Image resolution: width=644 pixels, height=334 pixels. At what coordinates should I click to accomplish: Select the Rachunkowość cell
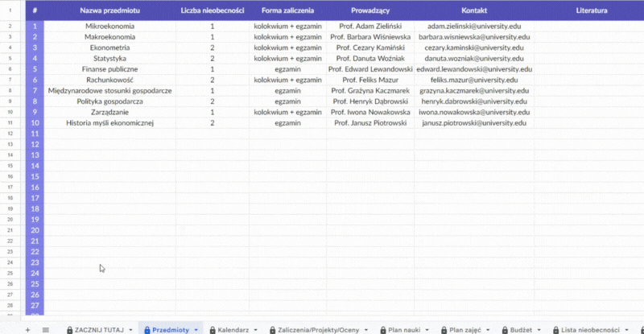109,80
